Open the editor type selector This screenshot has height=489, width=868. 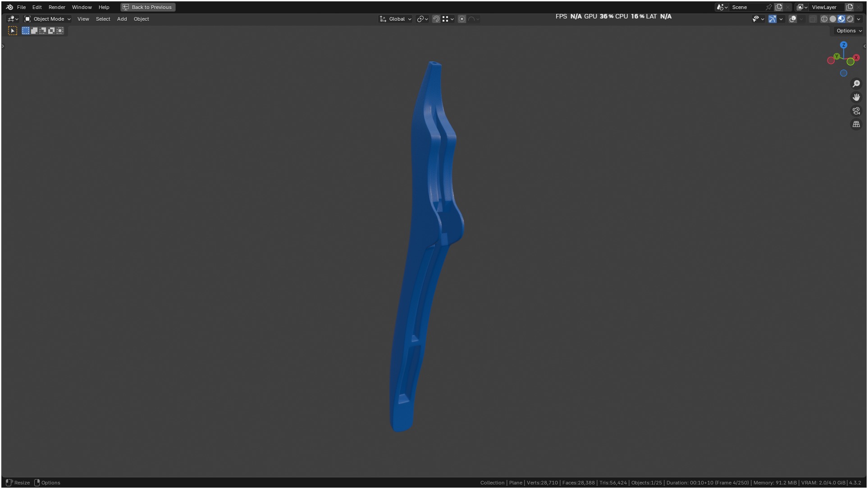[x=13, y=19]
